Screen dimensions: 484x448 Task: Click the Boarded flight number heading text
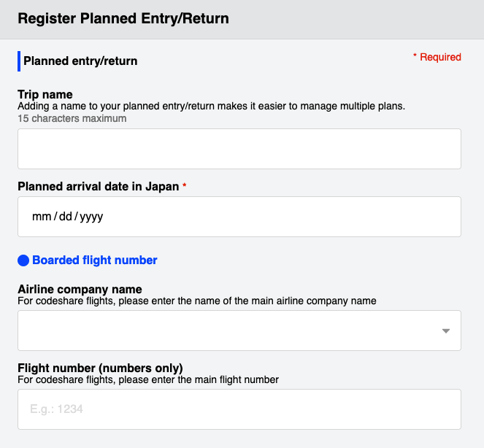95,260
